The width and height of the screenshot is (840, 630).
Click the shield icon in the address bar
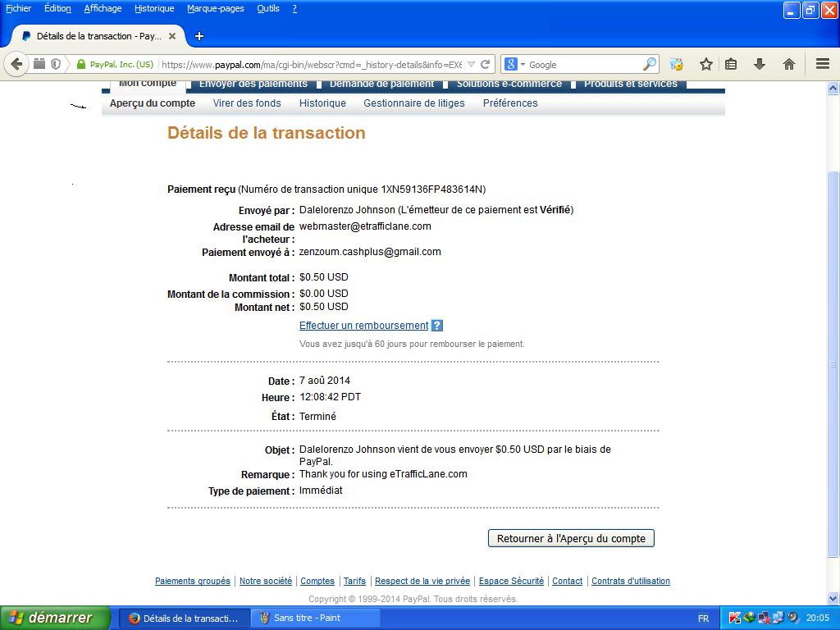coord(56,64)
